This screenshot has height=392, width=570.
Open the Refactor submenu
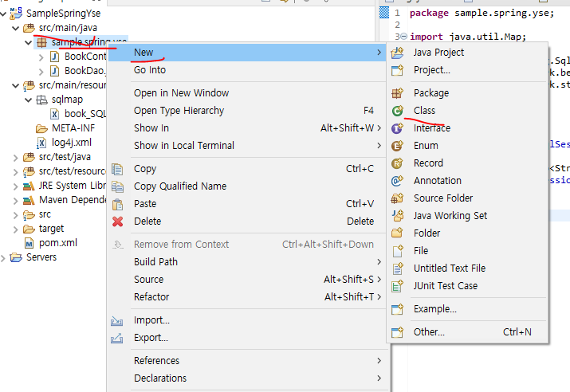coord(247,297)
